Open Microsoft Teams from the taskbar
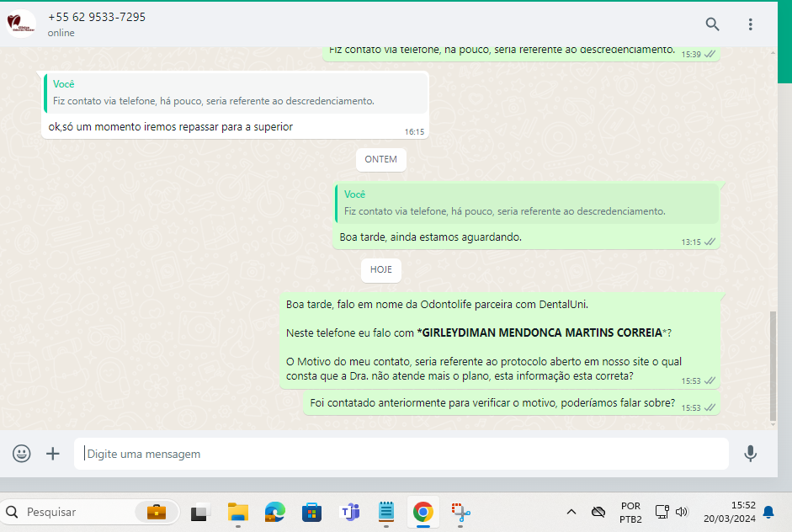 coord(349,513)
